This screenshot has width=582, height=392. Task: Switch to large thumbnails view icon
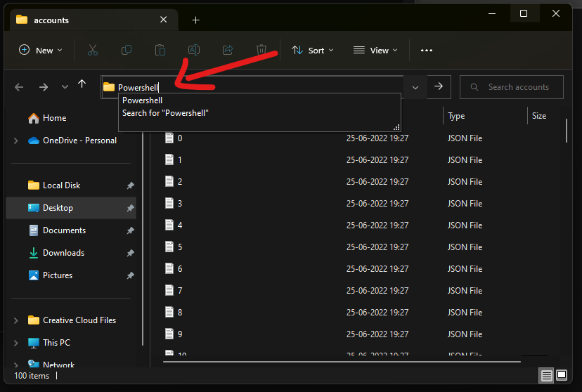(562, 376)
